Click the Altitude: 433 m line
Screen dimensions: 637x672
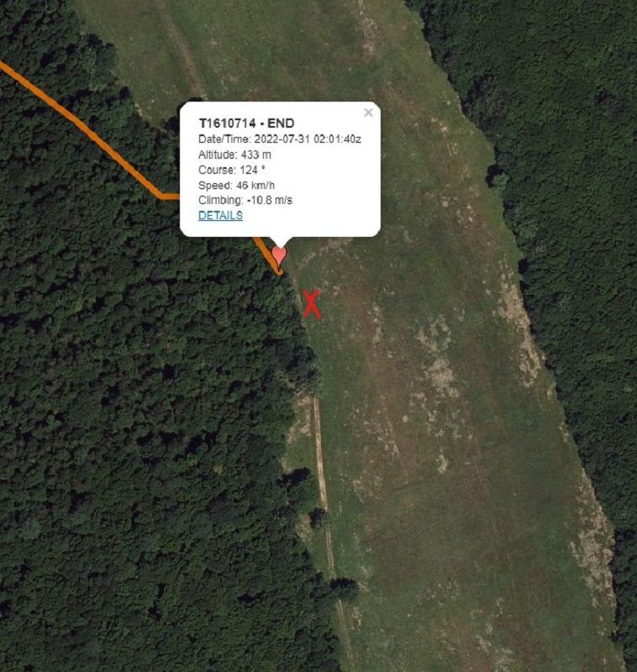pyautogui.click(x=234, y=155)
